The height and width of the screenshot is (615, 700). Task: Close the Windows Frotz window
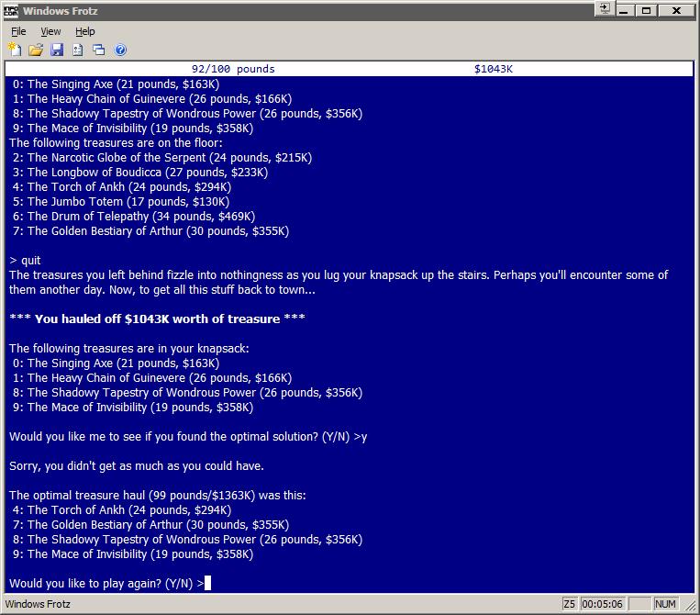676,11
